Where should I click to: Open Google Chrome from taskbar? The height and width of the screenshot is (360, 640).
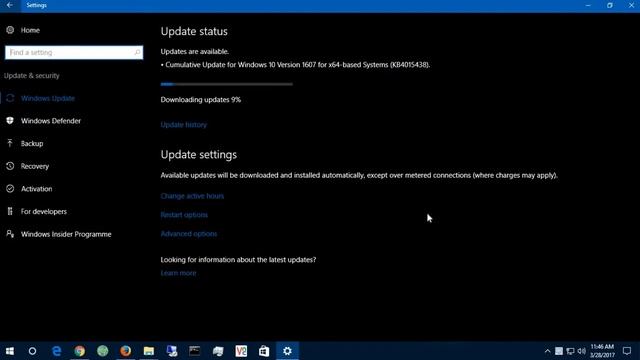click(x=80, y=351)
